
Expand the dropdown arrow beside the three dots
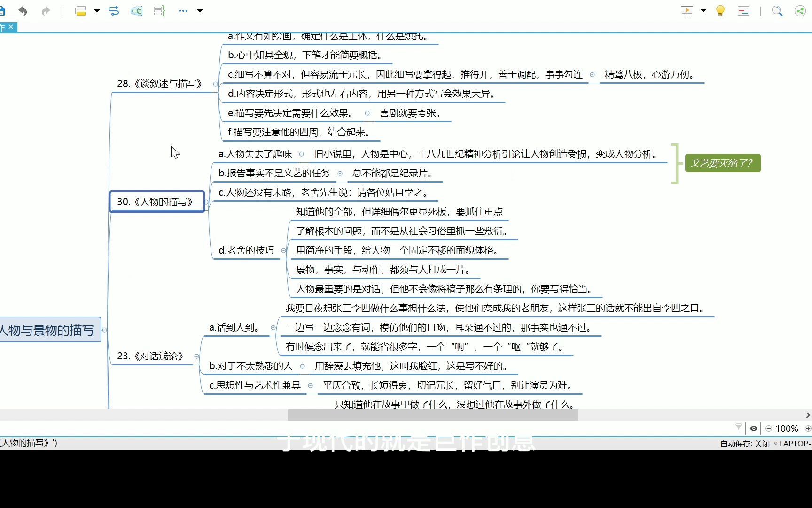click(200, 10)
